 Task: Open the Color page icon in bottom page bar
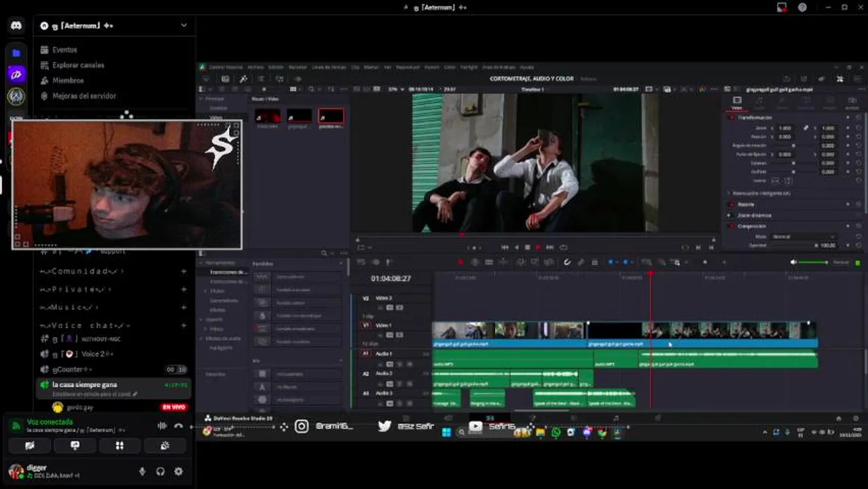pyautogui.click(x=574, y=418)
